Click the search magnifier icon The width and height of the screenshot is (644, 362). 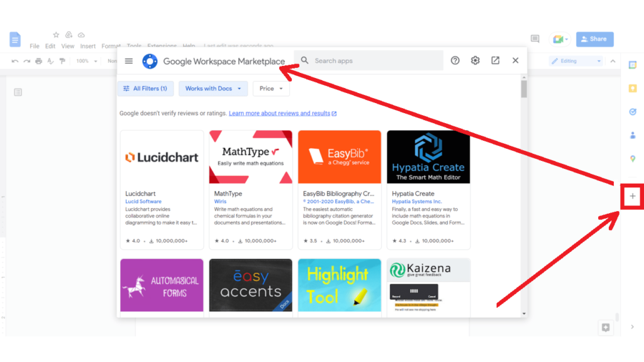[305, 60]
